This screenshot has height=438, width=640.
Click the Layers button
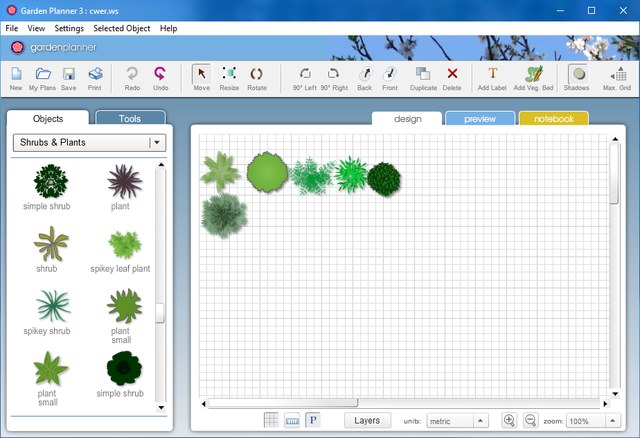tap(367, 421)
